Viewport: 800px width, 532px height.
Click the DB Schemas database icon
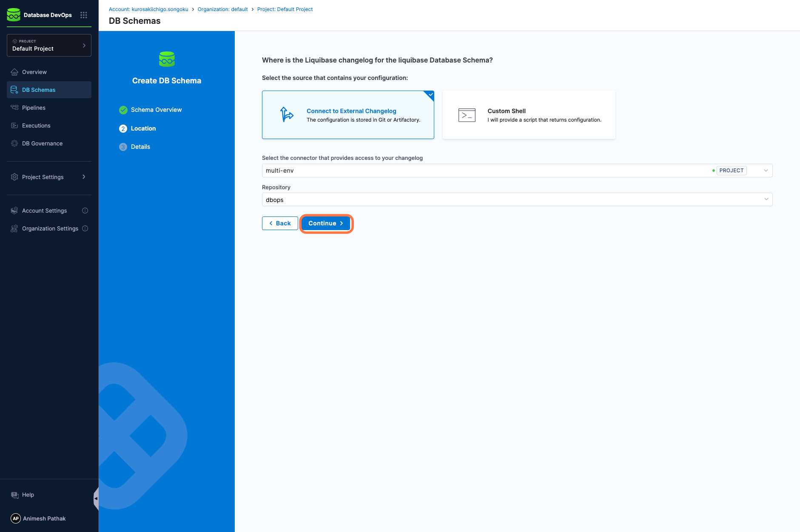click(14, 90)
